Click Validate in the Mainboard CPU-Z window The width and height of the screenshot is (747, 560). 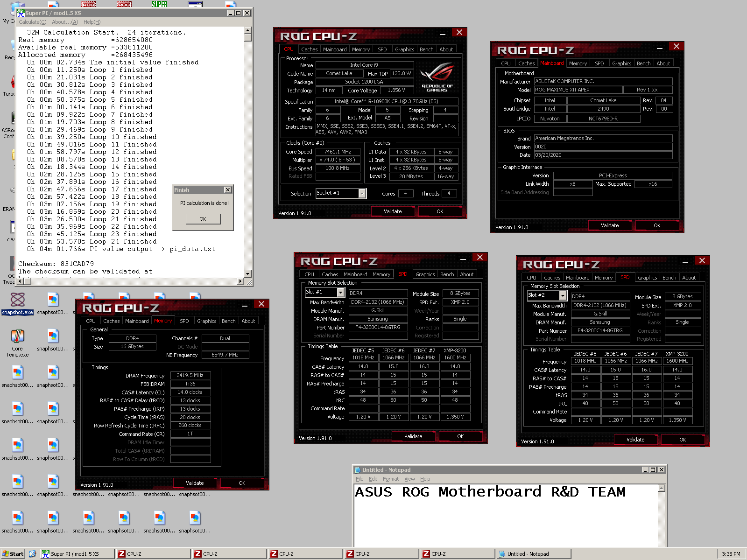coord(610,225)
